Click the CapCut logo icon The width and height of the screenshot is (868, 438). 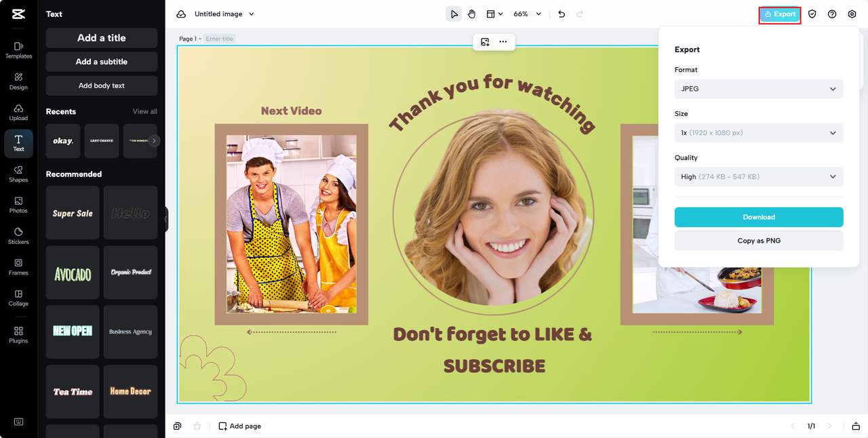[18, 14]
